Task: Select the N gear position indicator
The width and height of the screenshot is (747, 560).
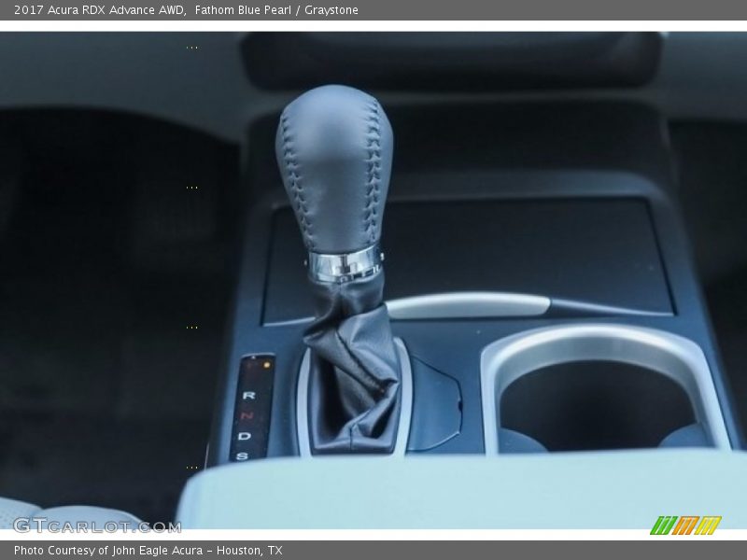Action: (x=247, y=415)
